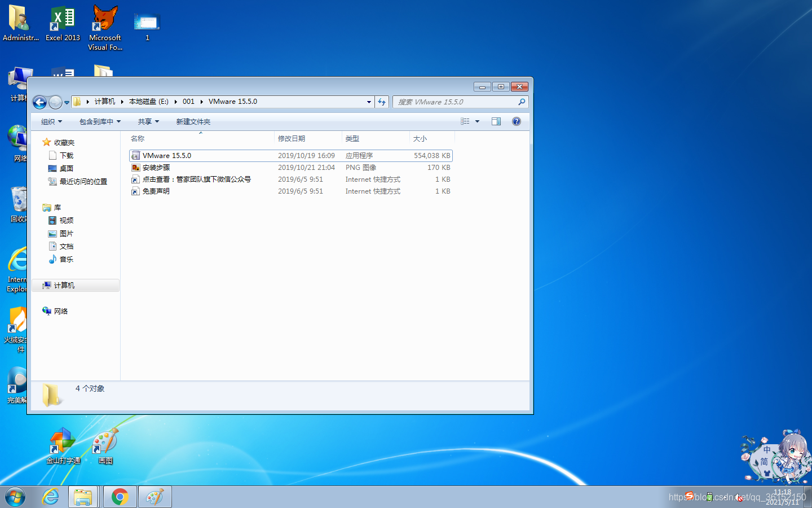Viewport: 812px width, 508px height.
Task: Select the 点击查看：管家团队旗下微信公众号 shortcut
Action: 291,179
